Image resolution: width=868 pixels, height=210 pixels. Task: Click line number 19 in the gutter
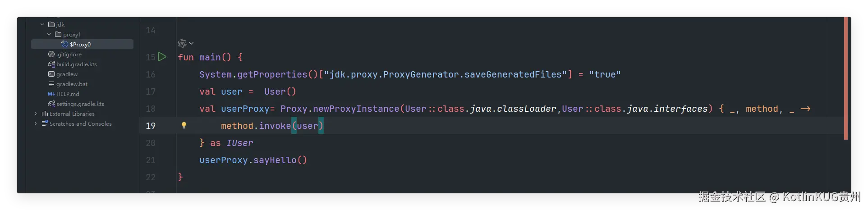(x=151, y=126)
